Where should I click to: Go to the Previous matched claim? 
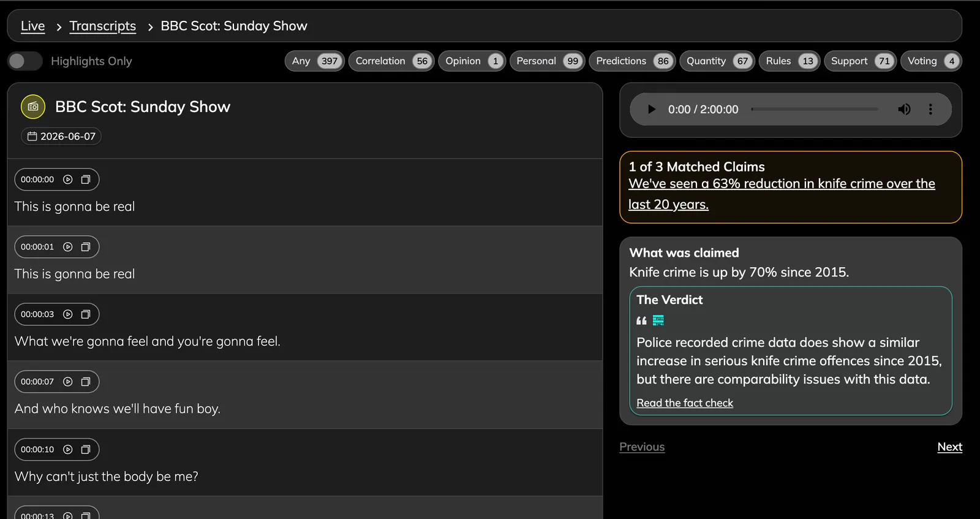coord(642,447)
